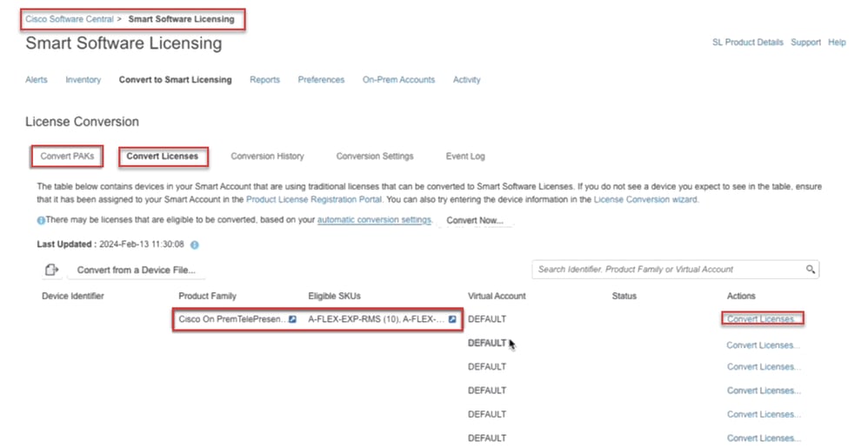Viewport: 868px width, 448px height.
Task: Click the License Conversion heading
Action: [83, 122]
